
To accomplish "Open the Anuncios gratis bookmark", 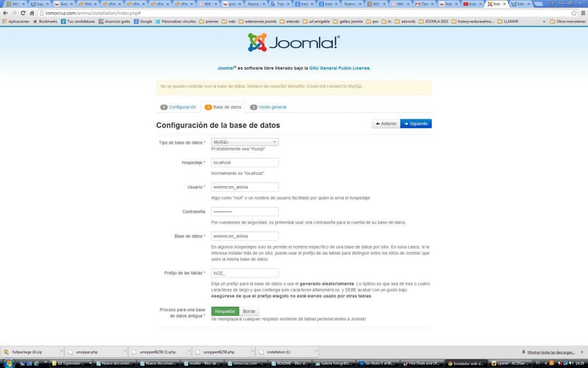I will point(114,21).
